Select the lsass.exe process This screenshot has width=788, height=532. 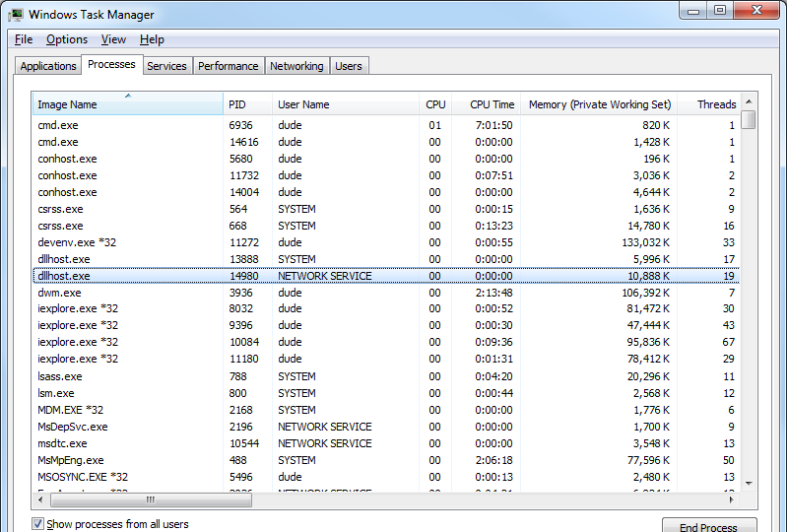tap(386, 376)
